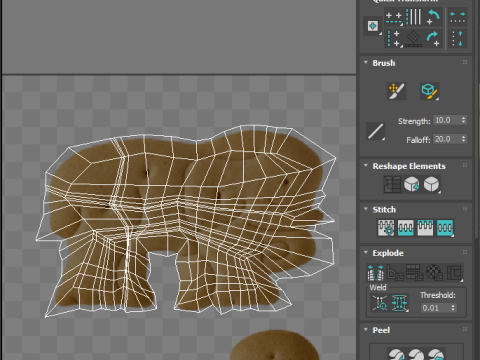This screenshot has width=480, height=360.
Task: Click the 'Falloff:' label
Action: 418,140
